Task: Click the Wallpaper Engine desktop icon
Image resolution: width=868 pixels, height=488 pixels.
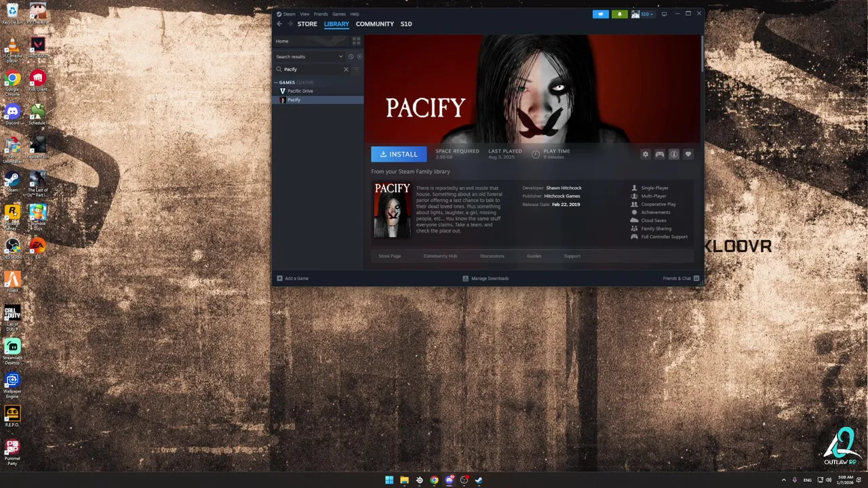Action: click(12, 384)
